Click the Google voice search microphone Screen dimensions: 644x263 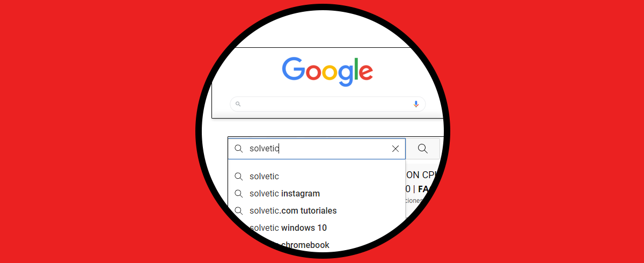pos(416,104)
